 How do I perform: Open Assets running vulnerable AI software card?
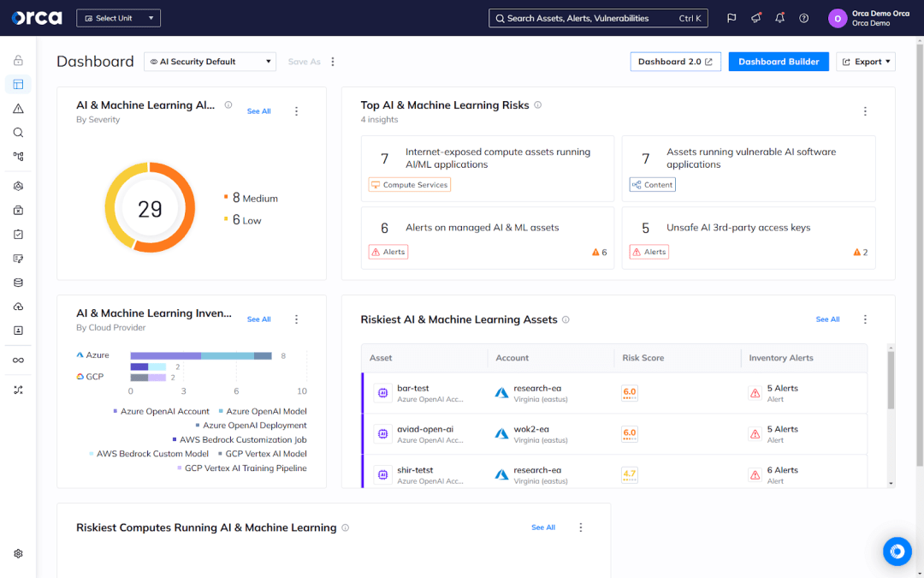(x=749, y=169)
